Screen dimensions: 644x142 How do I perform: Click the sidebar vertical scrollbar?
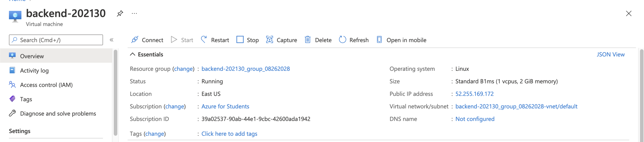pyautogui.click(x=115, y=93)
